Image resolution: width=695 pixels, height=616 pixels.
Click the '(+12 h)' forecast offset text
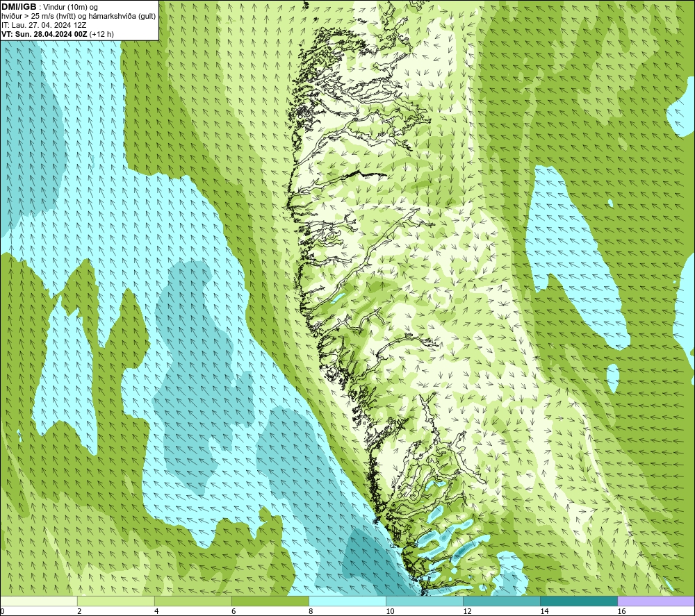(x=101, y=34)
